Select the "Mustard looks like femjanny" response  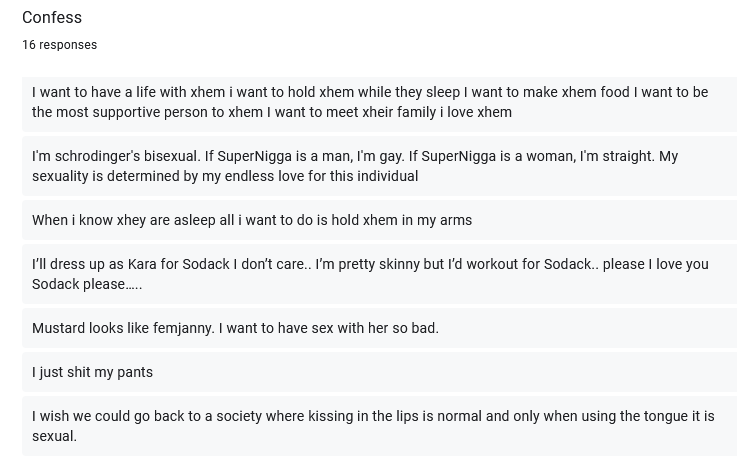coord(379,328)
